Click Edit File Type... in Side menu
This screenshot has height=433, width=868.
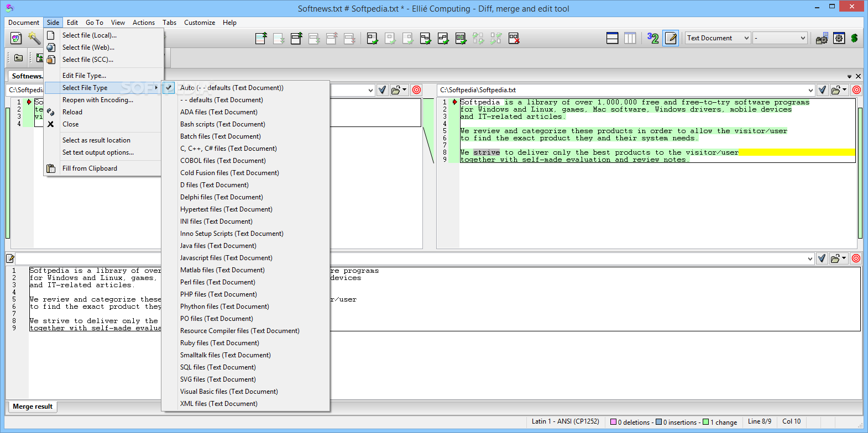tap(104, 76)
